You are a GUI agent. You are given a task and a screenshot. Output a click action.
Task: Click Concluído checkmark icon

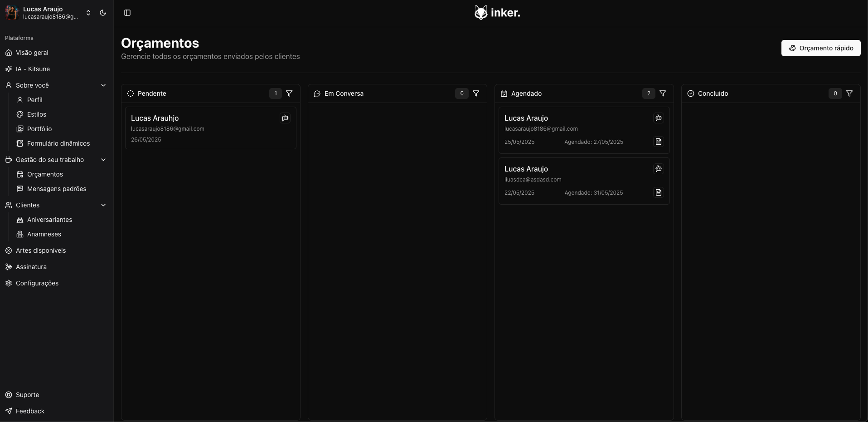[x=691, y=93]
